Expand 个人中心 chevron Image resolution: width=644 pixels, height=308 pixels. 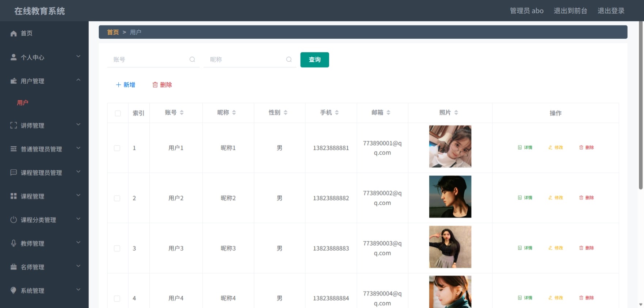(x=78, y=57)
